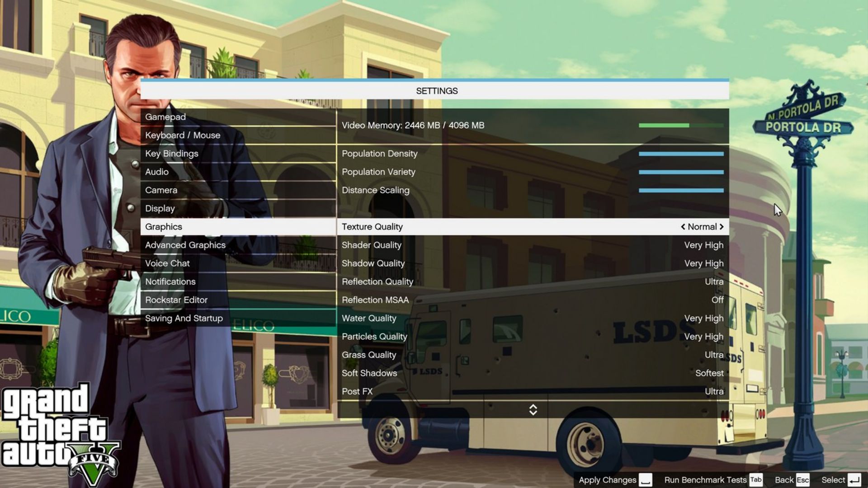Expand the Saving And Startup section

click(184, 318)
